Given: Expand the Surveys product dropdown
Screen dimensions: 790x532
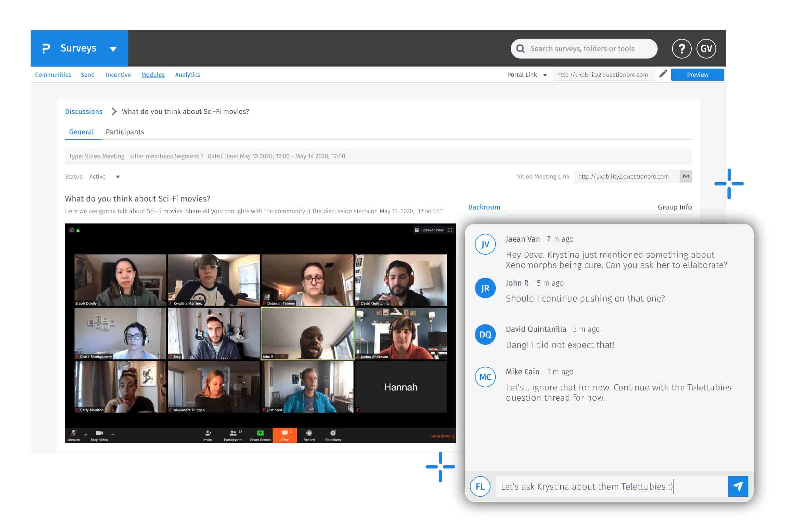Looking at the screenshot, I should (113, 49).
